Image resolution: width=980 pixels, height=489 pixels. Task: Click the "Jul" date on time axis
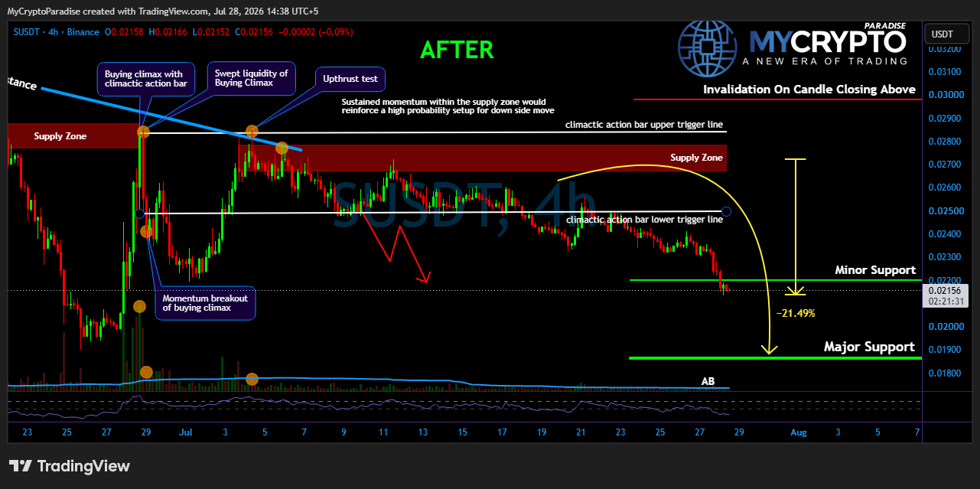click(185, 432)
